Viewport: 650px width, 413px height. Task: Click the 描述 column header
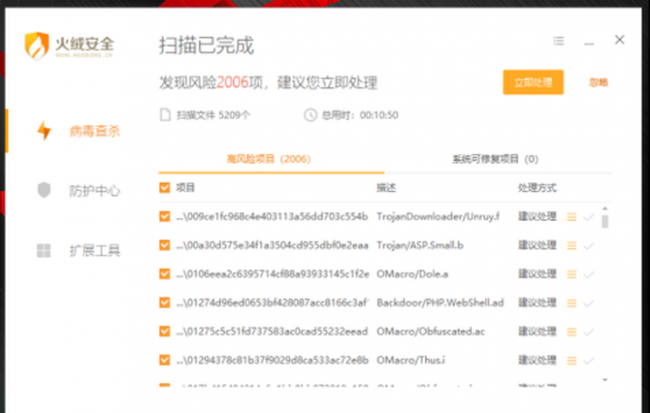coord(386,188)
